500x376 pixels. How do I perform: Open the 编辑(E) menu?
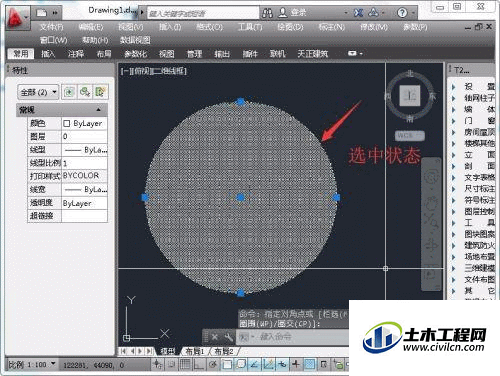coord(91,27)
